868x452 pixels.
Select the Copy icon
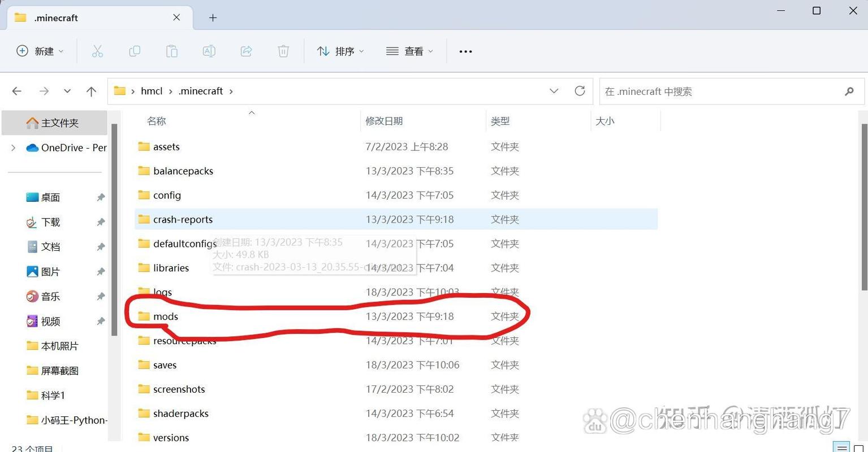(135, 51)
